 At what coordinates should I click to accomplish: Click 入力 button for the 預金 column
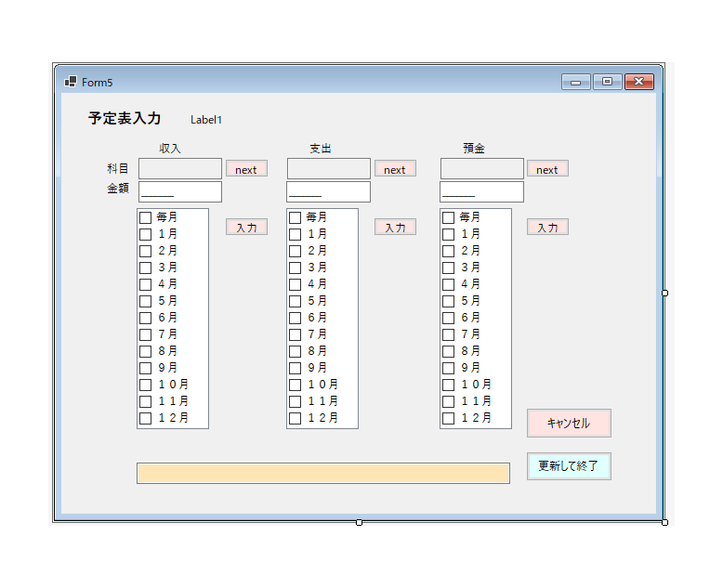547,227
